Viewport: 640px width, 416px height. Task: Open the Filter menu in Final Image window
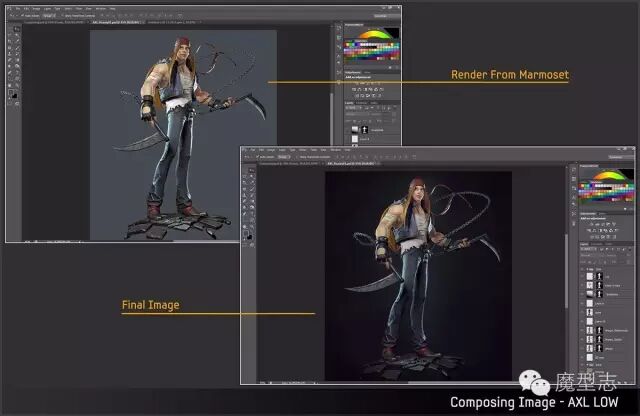pos(313,150)
